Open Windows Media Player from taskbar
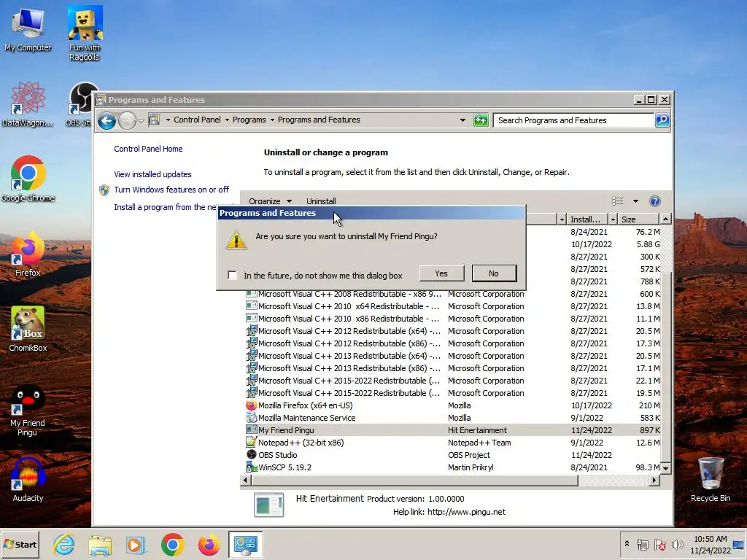This screenshot has width=747, height=560. (136, 544)
